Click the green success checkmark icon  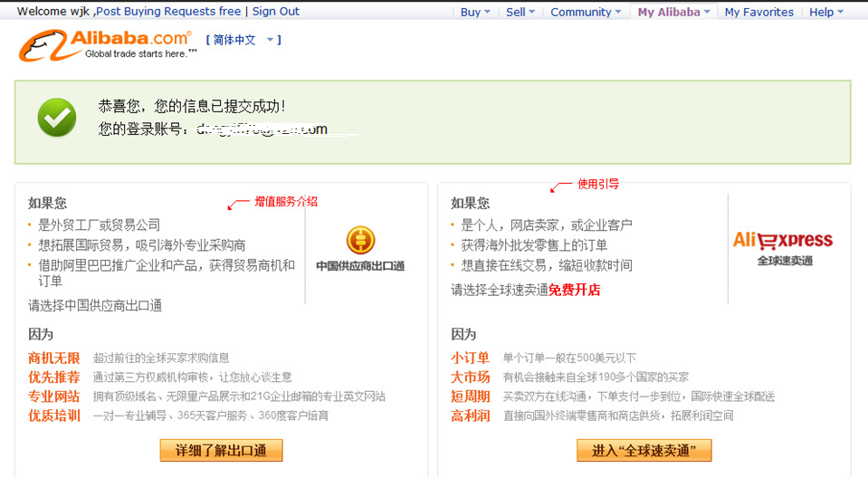(x=57, y=118)
